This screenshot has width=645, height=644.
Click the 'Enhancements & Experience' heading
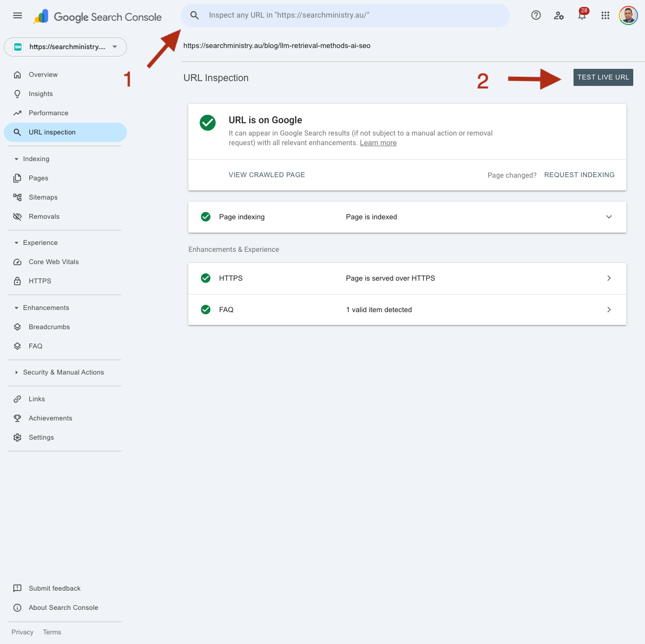point(234,250)
